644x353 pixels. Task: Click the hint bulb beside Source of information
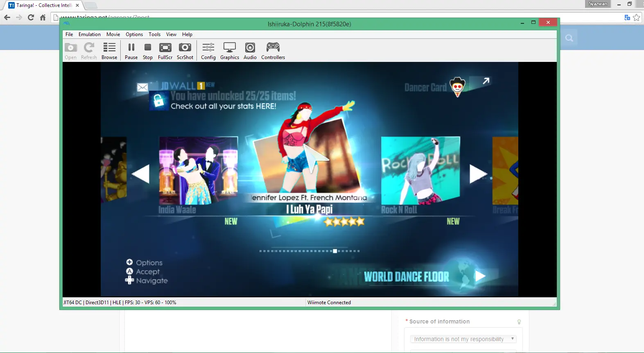pos(519,322)
